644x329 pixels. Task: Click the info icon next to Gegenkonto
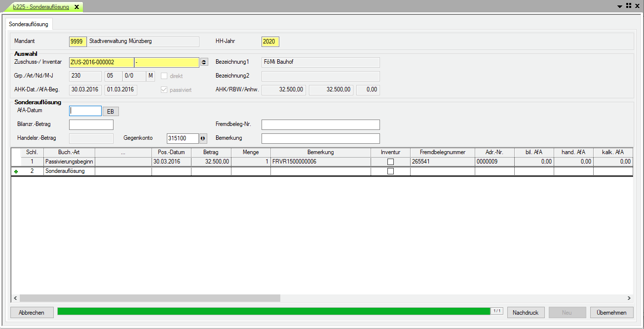(x=203, y=138)
